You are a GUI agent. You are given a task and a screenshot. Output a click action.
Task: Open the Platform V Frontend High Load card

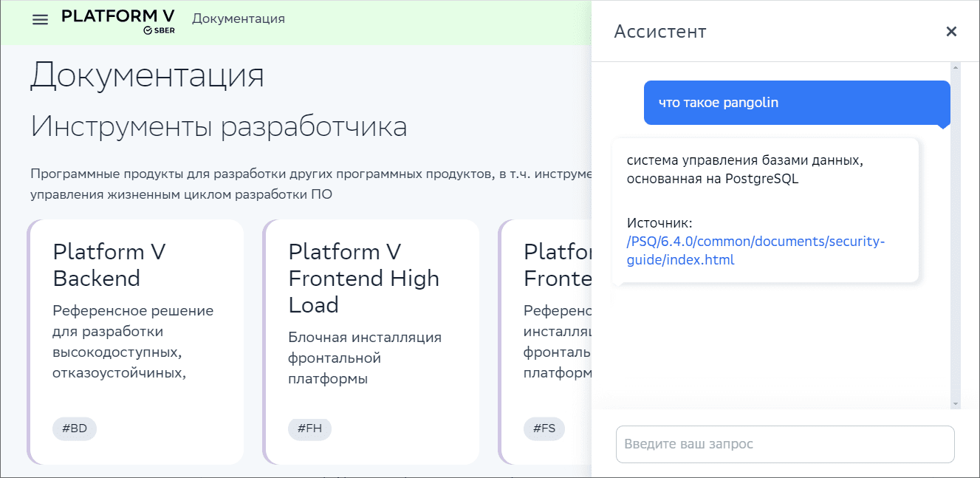[x=371, y=340]
